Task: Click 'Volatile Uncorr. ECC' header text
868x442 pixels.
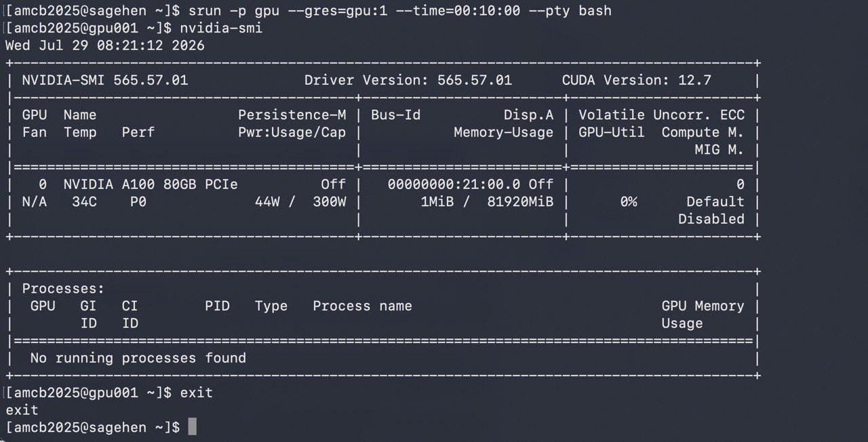Action: 661,115
